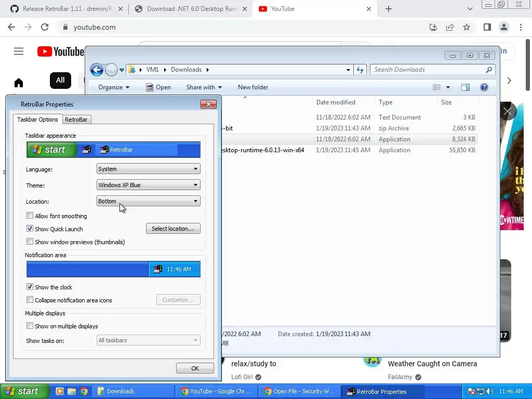Switch to Download .NET 6.0 Desktop Runtime tab
The width and height of the screenshot is (532, 399).
[x=190, y=9]
